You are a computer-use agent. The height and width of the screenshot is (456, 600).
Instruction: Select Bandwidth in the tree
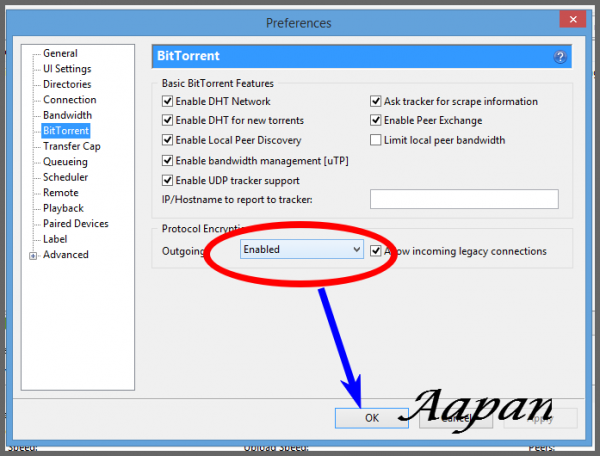(67, 115)
